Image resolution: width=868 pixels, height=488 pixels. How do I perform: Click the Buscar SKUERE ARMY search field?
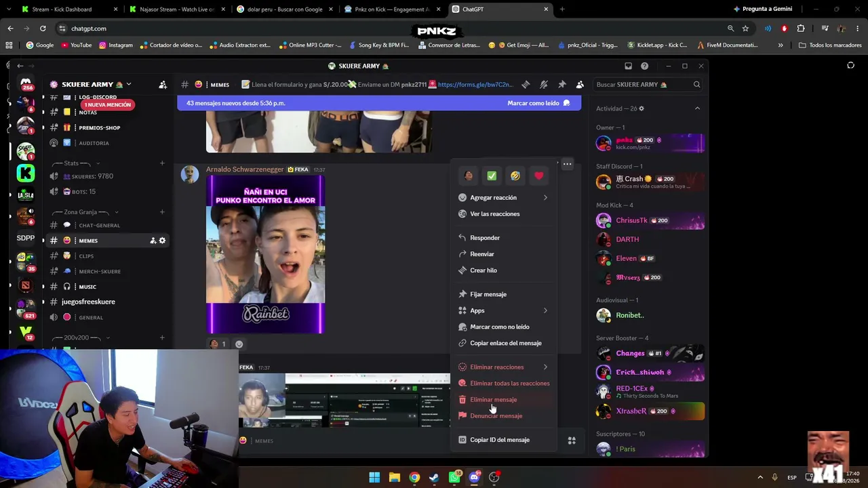648,85
